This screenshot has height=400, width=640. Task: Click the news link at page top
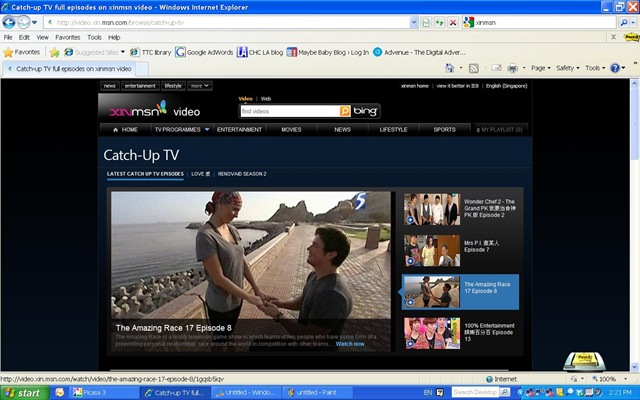(x=109, y=86)
